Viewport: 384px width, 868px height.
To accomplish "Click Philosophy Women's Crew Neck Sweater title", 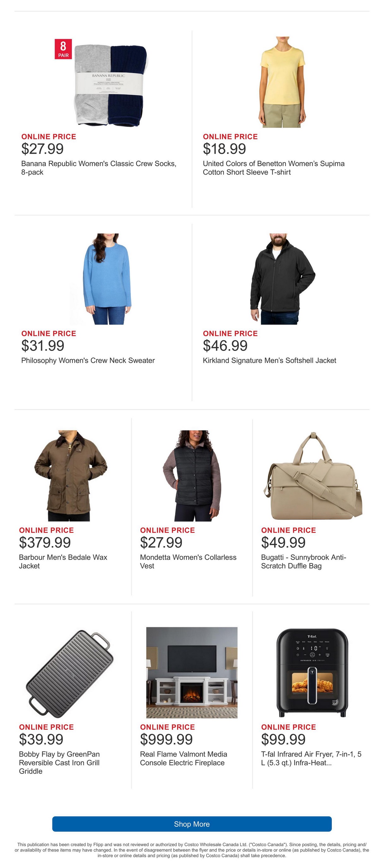I will [x=88, y=360].
